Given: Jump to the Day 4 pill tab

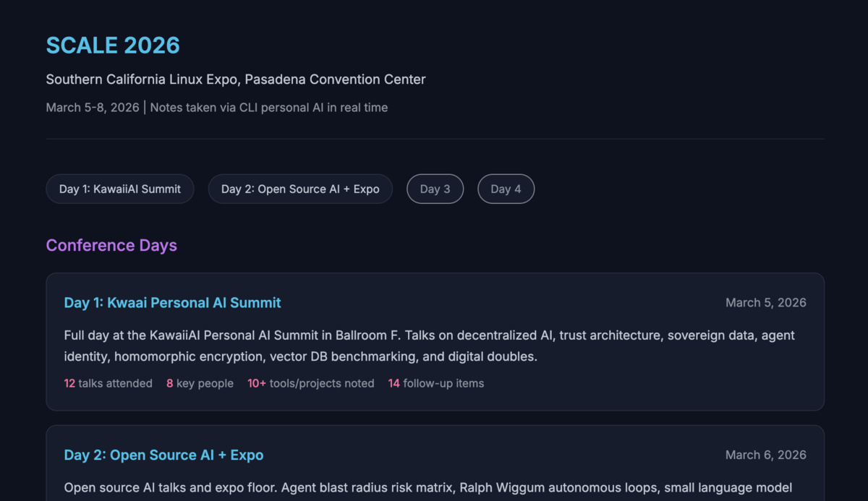Looking at the screenshot, I should [x=506, y=189].
